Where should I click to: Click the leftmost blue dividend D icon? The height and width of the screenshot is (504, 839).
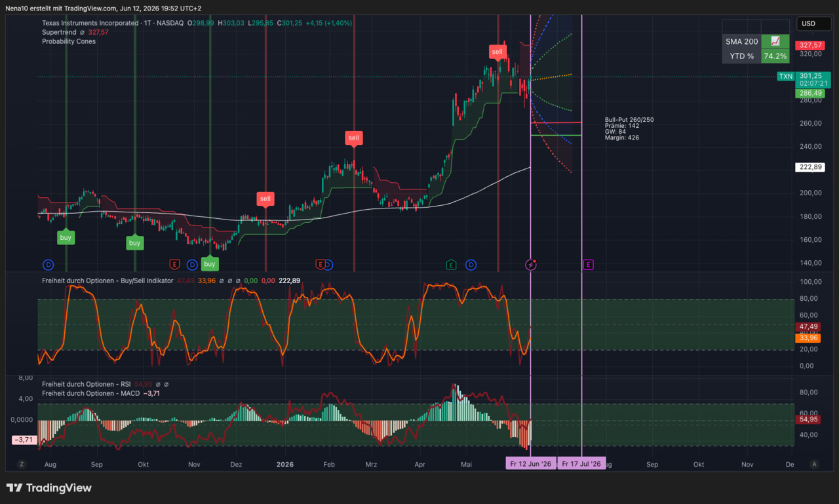click(x=48, y=265)
